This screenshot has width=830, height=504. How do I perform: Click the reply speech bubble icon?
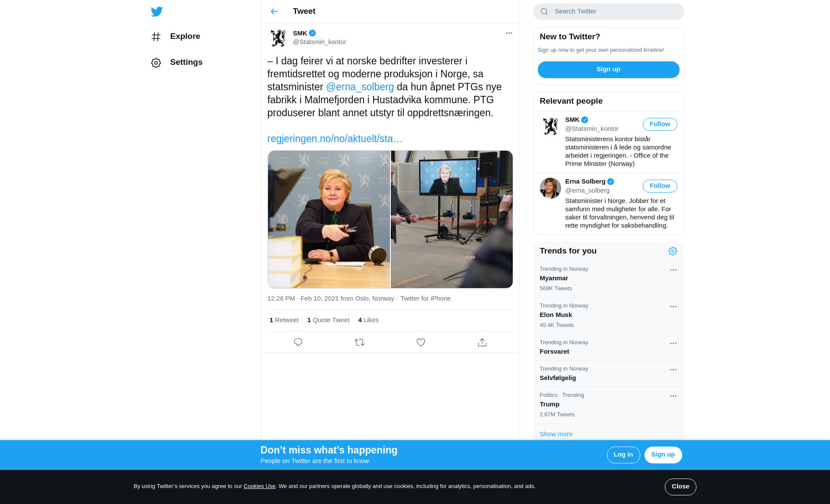(x=298, y=342)
